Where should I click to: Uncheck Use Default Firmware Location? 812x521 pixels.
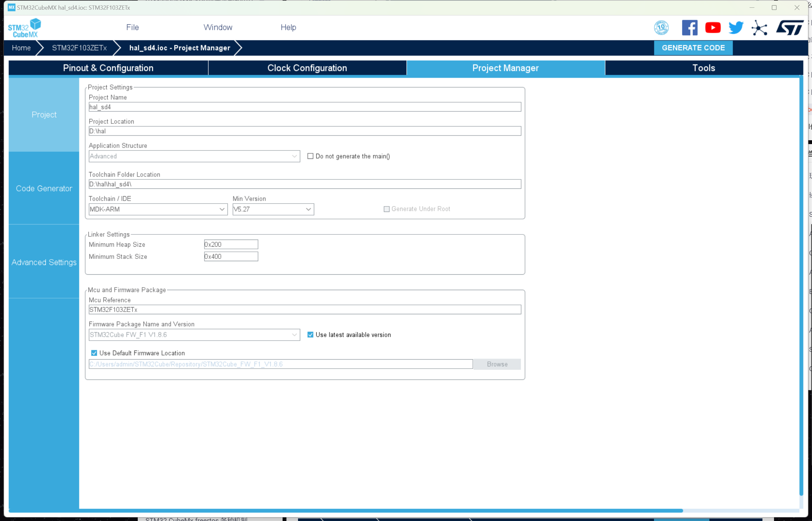coord(94,353)
